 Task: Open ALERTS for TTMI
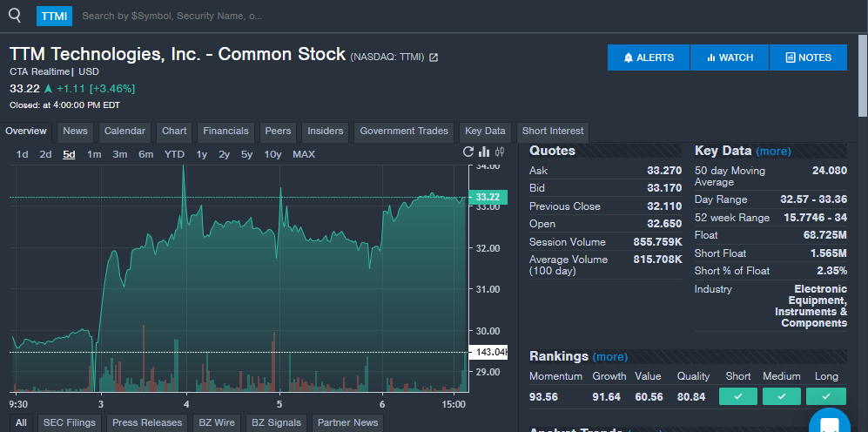click(x=649, y=57)
